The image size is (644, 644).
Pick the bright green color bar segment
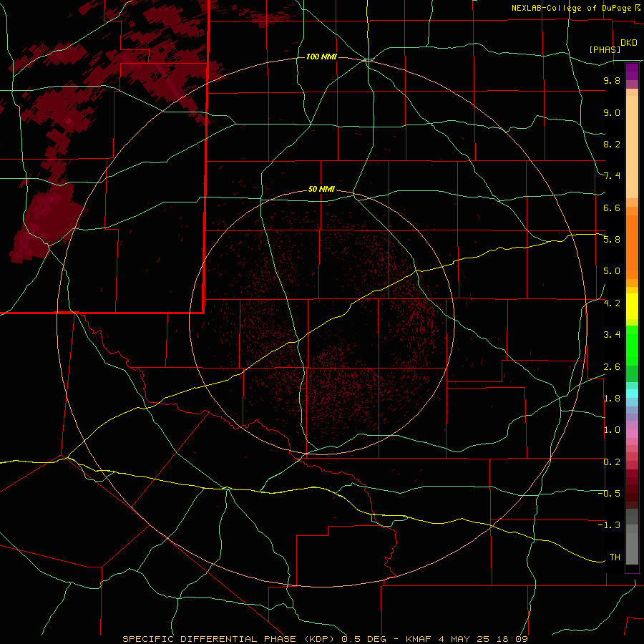click(x=632, y=345)
